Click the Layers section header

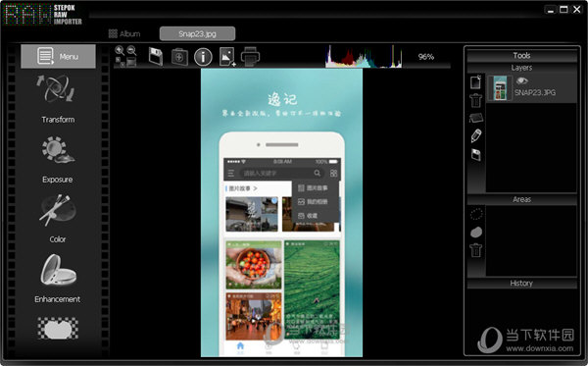click(x=521, y=68)
